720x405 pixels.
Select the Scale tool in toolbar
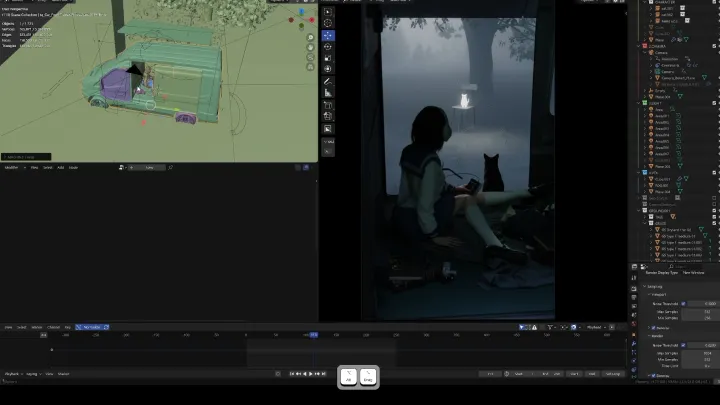328,58
